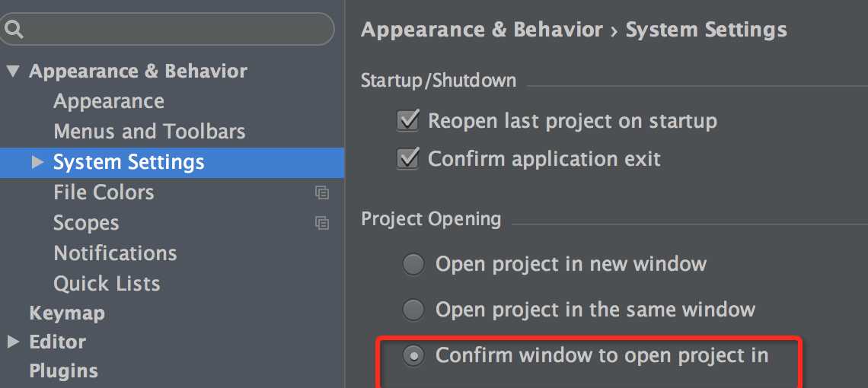868x388 pixels.
Task: Click the File Colors project-level icon
Action: click(x=322, y=193)
